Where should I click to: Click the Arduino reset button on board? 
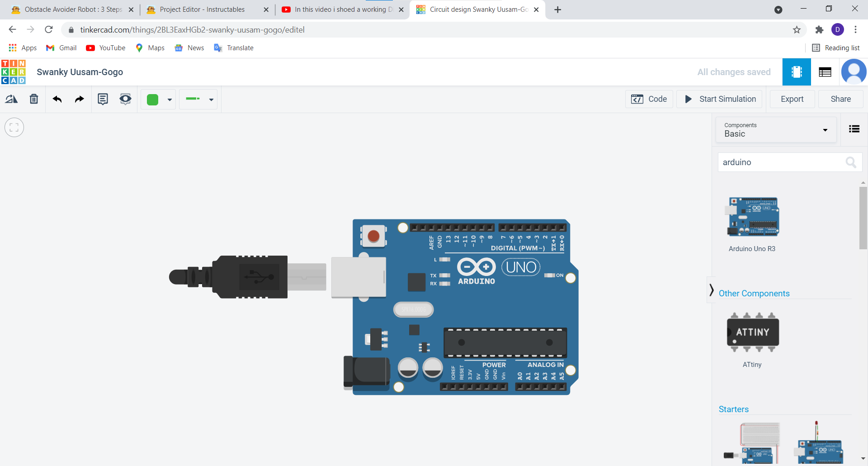click(x=373, y=236)
